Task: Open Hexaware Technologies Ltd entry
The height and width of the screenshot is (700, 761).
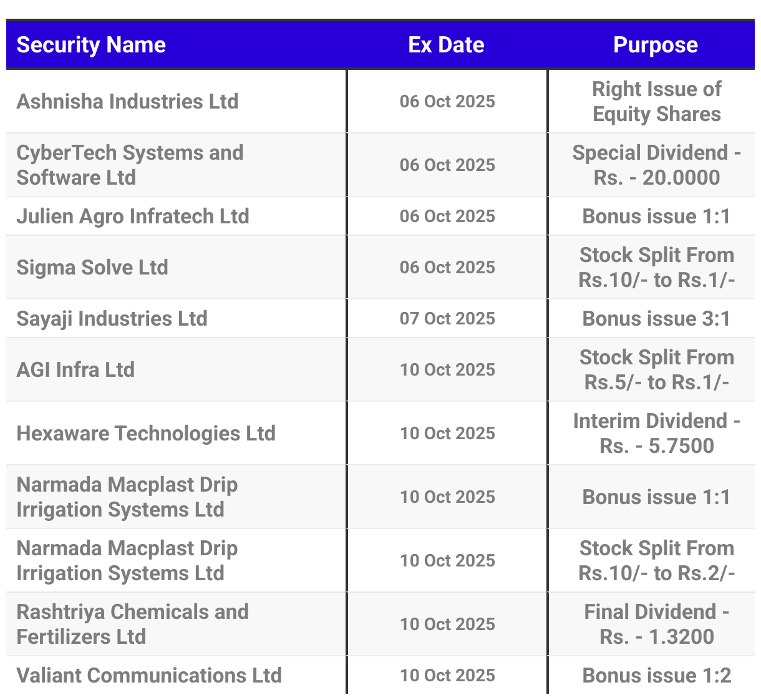Action: coord(146,433)
